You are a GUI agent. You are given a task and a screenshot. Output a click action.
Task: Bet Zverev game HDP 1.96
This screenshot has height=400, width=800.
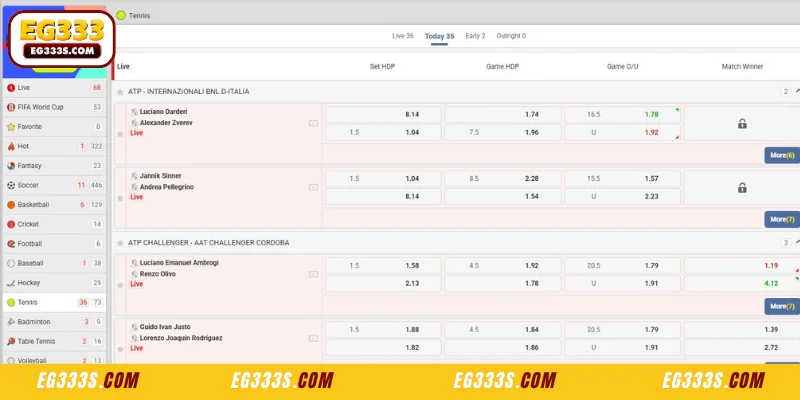(x=503, y=132)
